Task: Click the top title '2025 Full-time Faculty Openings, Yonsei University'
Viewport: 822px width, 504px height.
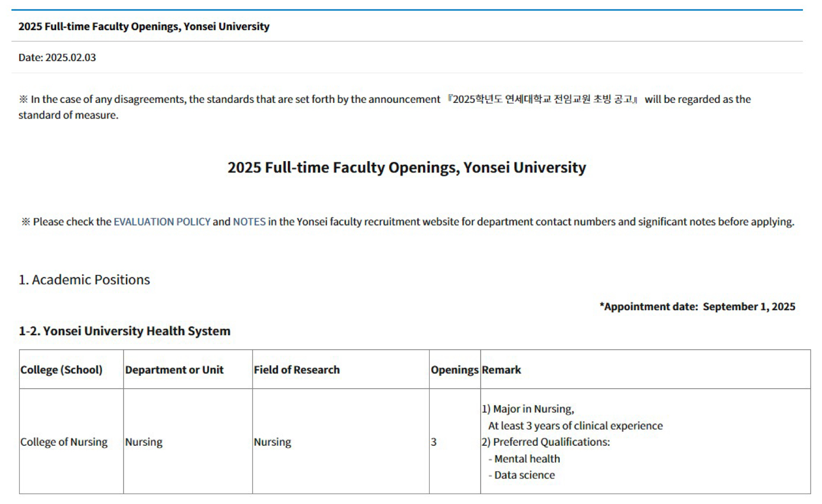Action: pos(144,26)
